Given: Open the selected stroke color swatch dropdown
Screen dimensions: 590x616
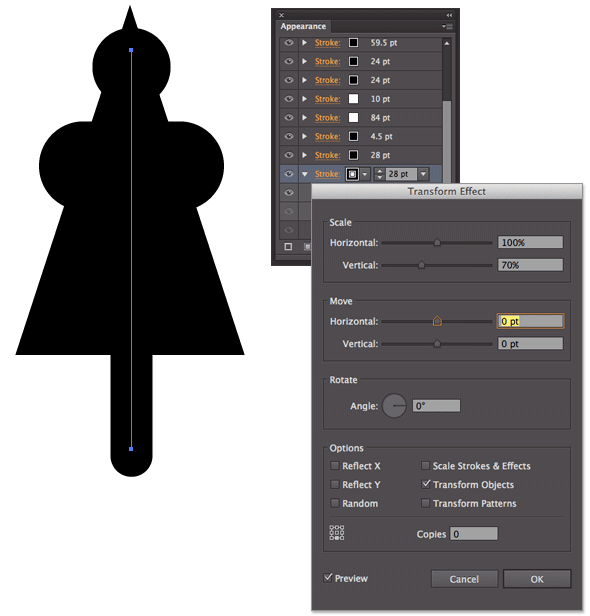Looking at the screenshot, I should [x=365, y=174].
